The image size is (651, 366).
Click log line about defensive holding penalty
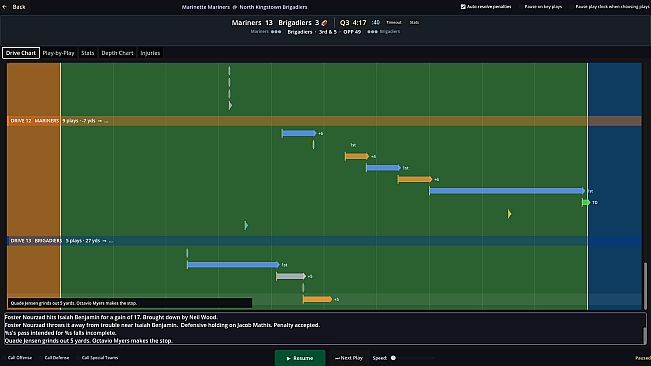[162, 325]
